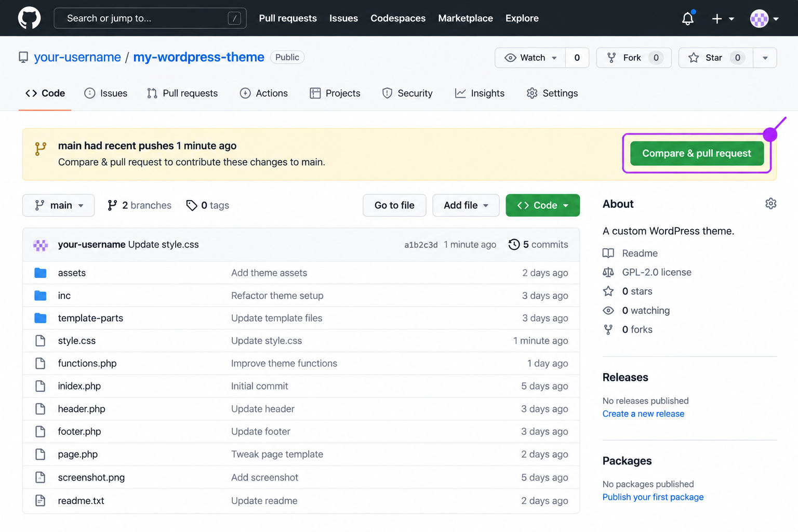The height and width of the screenshot is (532, 798).
Task: Open the plus create-new menu
Action: pos(723,19)
